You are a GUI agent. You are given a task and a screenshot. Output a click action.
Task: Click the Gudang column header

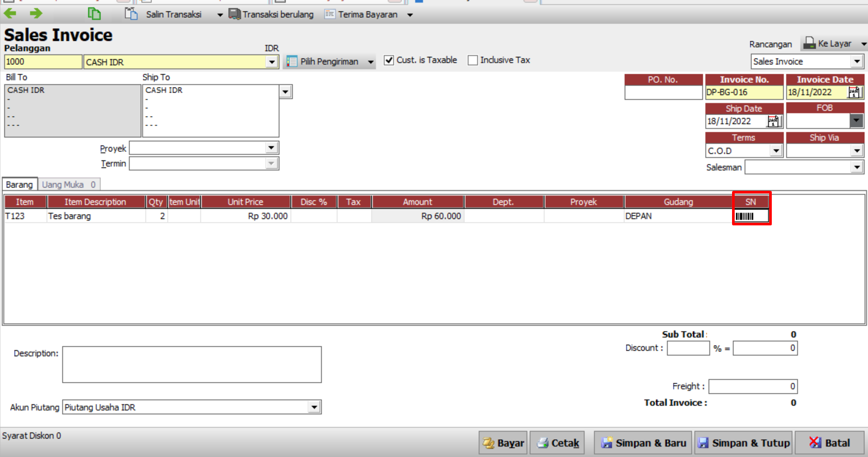678,202
